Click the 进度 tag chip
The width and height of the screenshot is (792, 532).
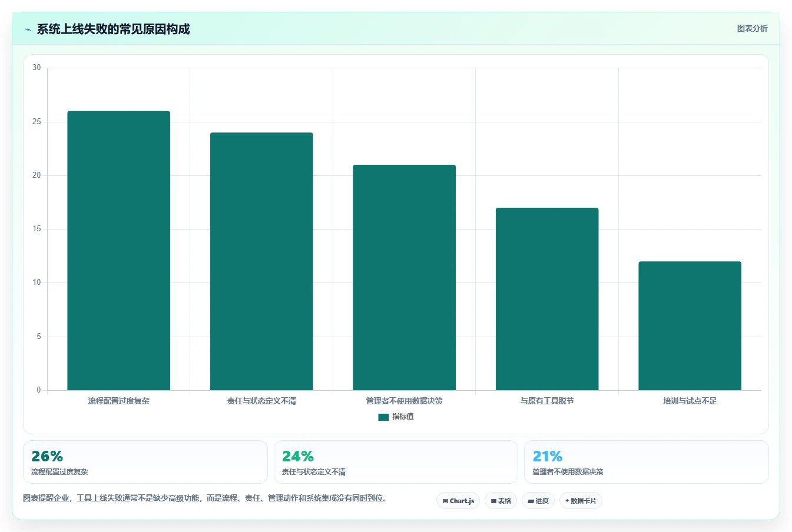(538, 501)
